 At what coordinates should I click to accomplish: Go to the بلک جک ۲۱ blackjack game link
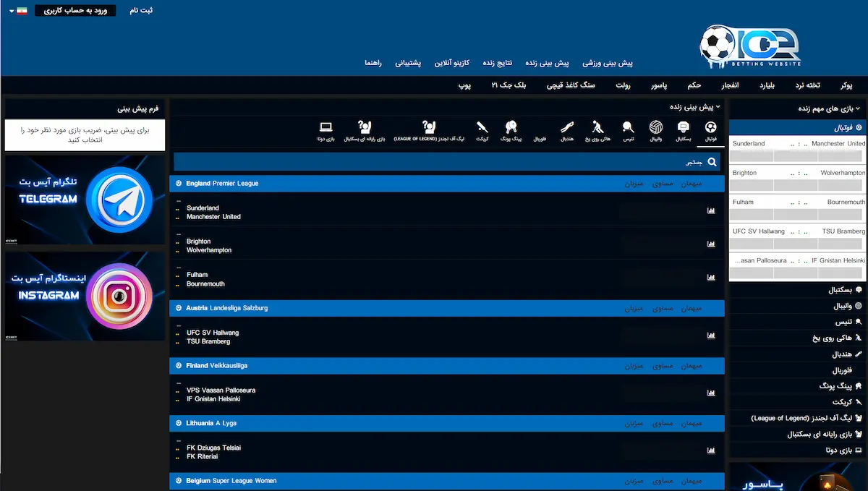click(510, 85)
